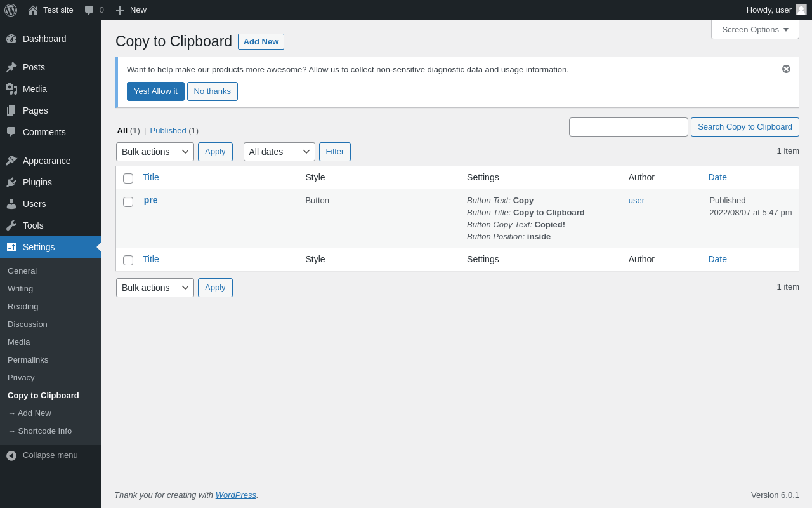This screenshot has width=812, height=508.
Task: Show All items filter link
Action: pyautogui.click(x=128, y=130)
